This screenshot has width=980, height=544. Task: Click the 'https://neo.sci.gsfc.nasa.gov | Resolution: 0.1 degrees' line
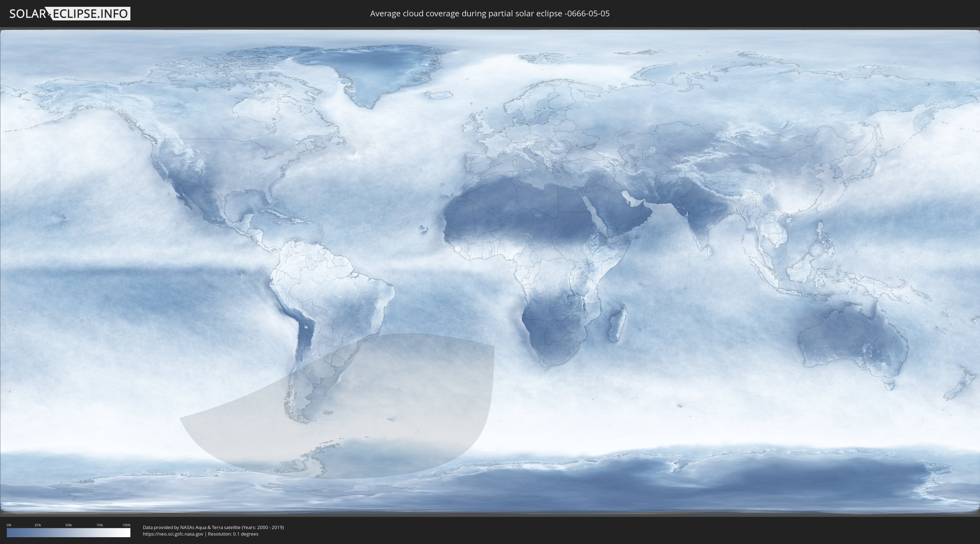coord(200,534)
